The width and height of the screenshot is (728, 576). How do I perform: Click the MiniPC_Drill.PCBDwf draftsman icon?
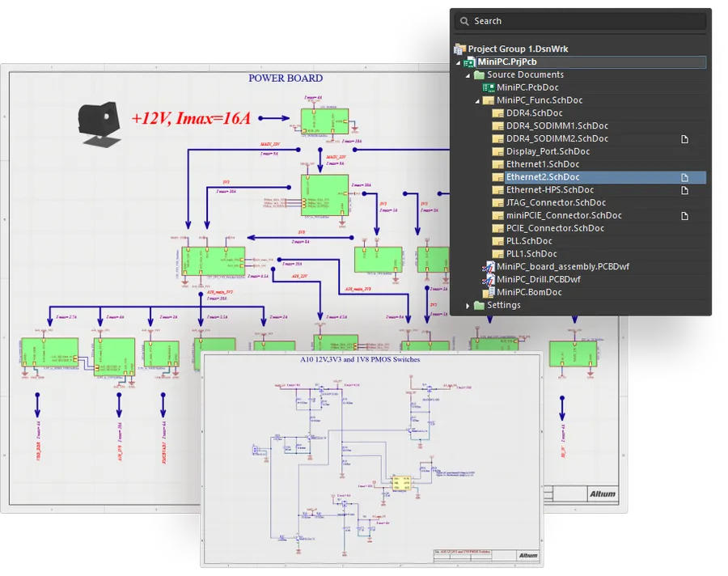pyautogui.click(x=489, y=280)
